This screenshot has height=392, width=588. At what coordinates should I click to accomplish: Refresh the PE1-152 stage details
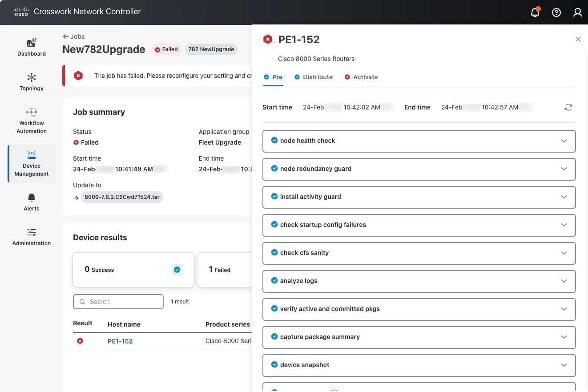coord(568,107)
